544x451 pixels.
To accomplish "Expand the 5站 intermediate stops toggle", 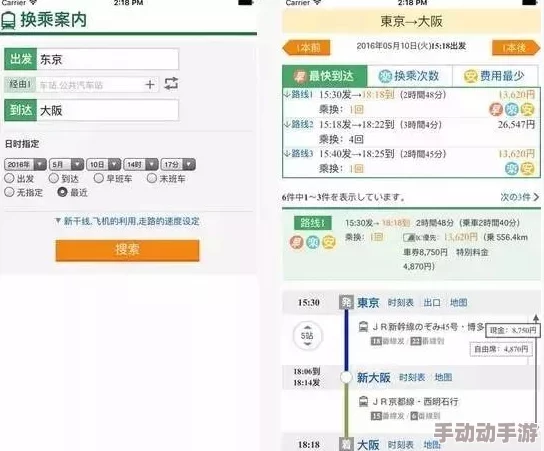I will (x=307, y=336).
